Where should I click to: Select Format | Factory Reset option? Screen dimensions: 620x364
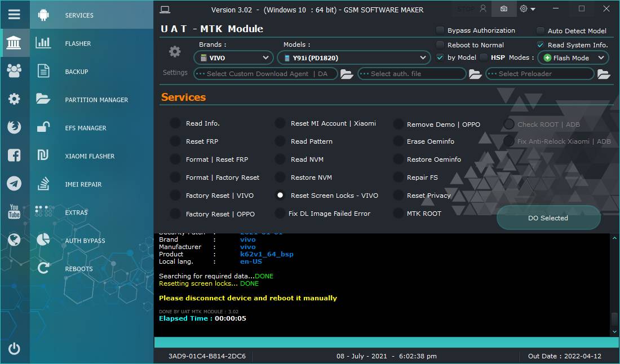[x=175, y=177]
